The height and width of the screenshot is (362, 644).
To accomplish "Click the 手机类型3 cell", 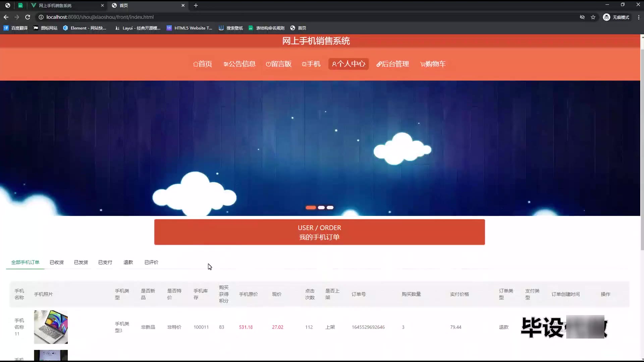I will (122, 327).
